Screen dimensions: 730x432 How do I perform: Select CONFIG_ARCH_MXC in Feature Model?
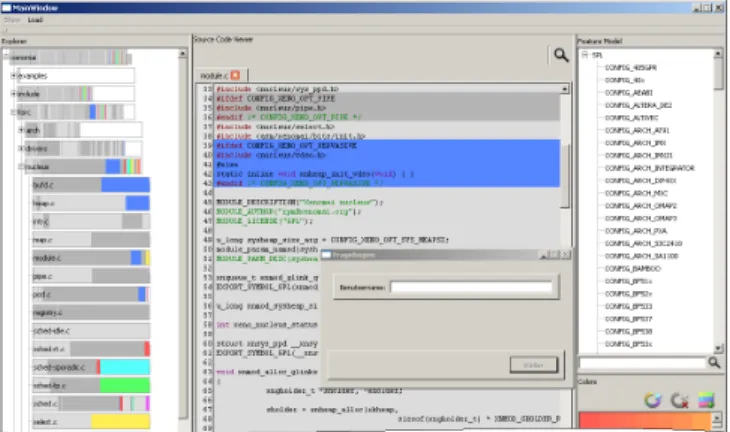[636, 193]
